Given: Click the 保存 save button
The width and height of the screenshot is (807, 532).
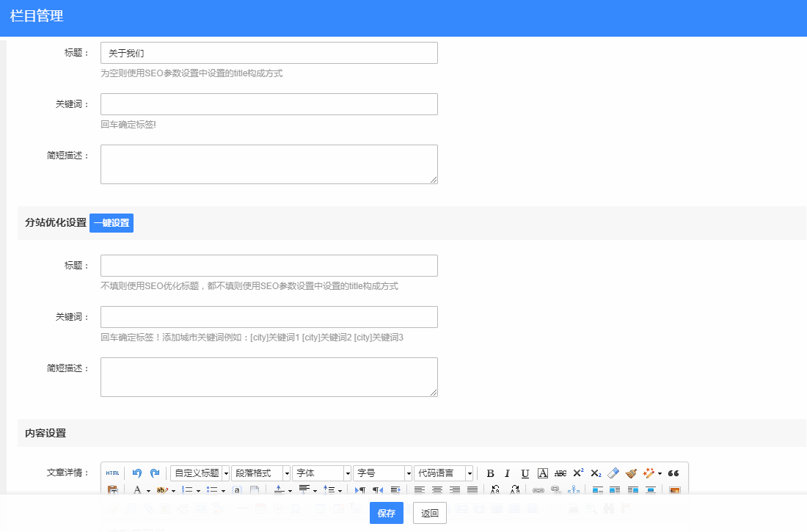Looking at the screenshot, I should click(x=387, y=513).
